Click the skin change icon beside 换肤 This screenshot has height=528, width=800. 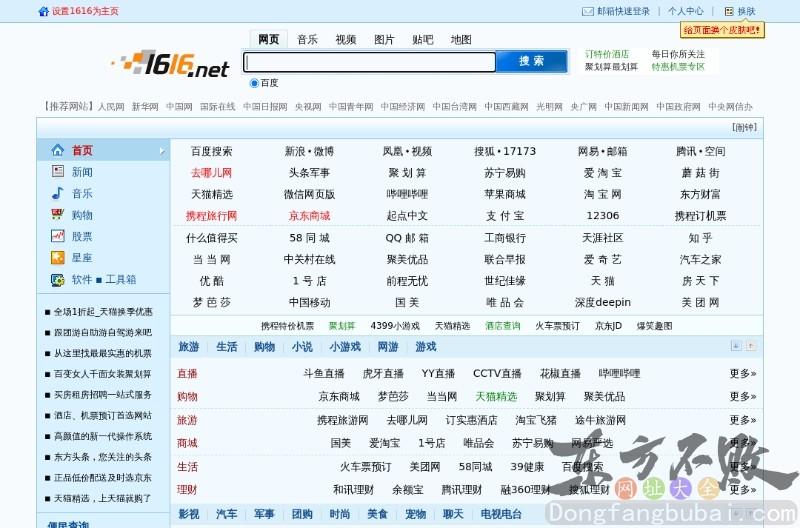tap(729, 11)
